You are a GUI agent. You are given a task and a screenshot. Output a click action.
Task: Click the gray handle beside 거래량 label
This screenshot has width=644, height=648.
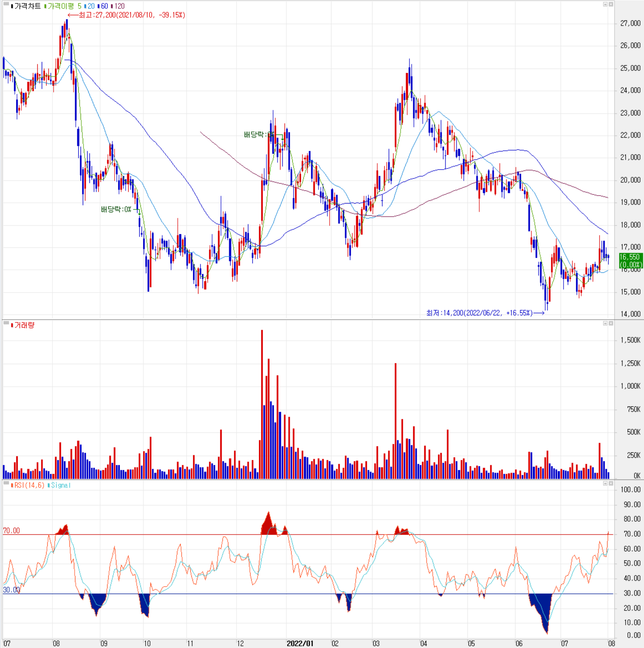6,323
